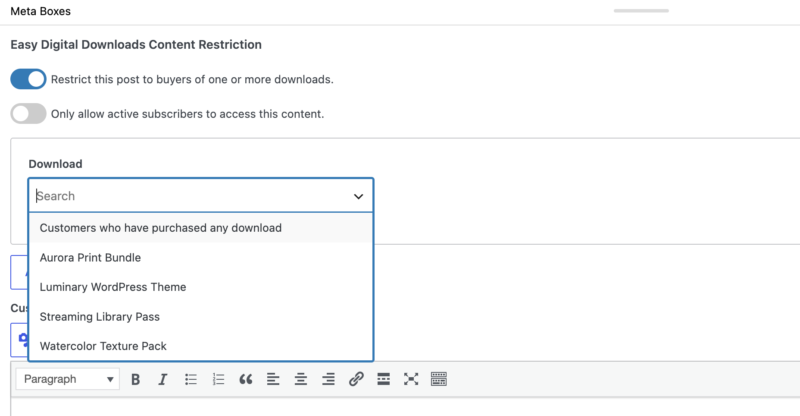This screenshot has width=800, height=416.
Task: Apply blockquote formatting
Action: [x=246, y=379]
